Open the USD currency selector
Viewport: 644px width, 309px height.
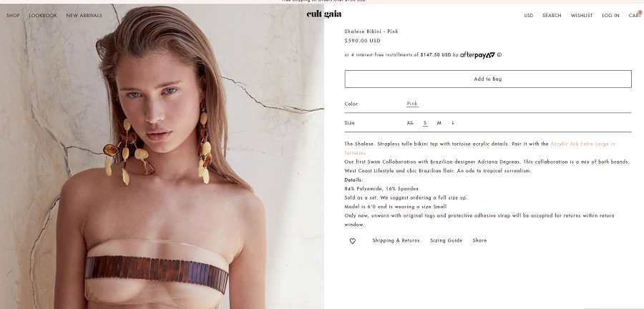tap(529, 16)
